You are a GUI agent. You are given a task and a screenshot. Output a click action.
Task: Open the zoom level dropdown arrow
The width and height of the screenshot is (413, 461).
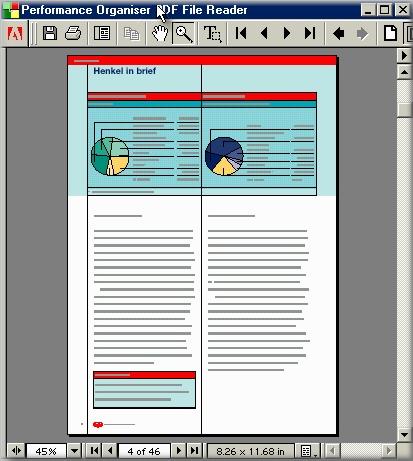[74, 451]
